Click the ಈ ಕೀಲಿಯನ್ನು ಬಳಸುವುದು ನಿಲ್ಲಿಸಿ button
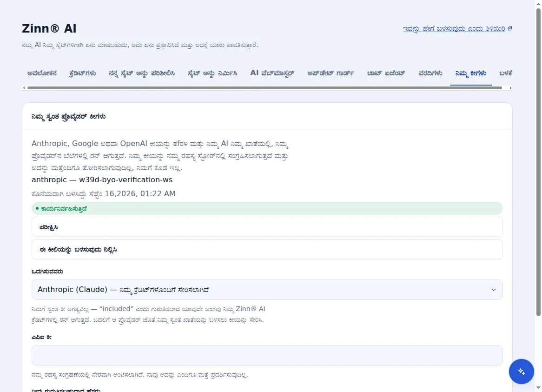The width and height of the screenshot is (542, 392). tap(267, 249)
